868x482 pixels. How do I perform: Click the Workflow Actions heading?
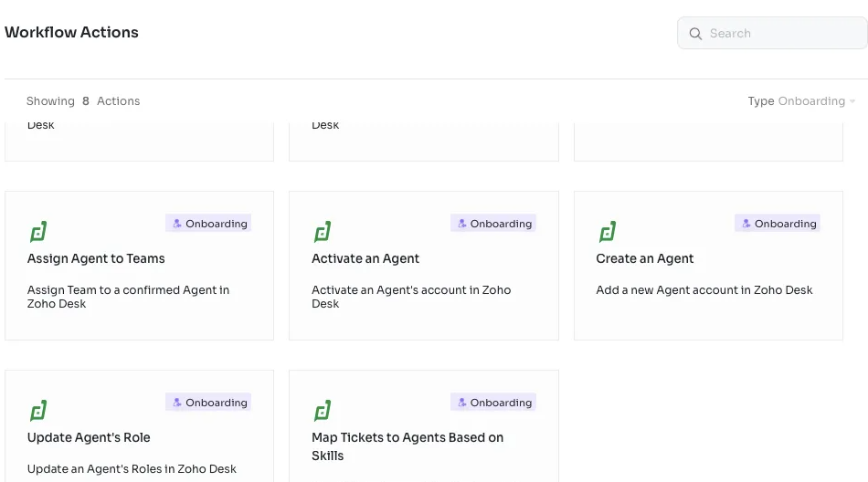[71, 32]
